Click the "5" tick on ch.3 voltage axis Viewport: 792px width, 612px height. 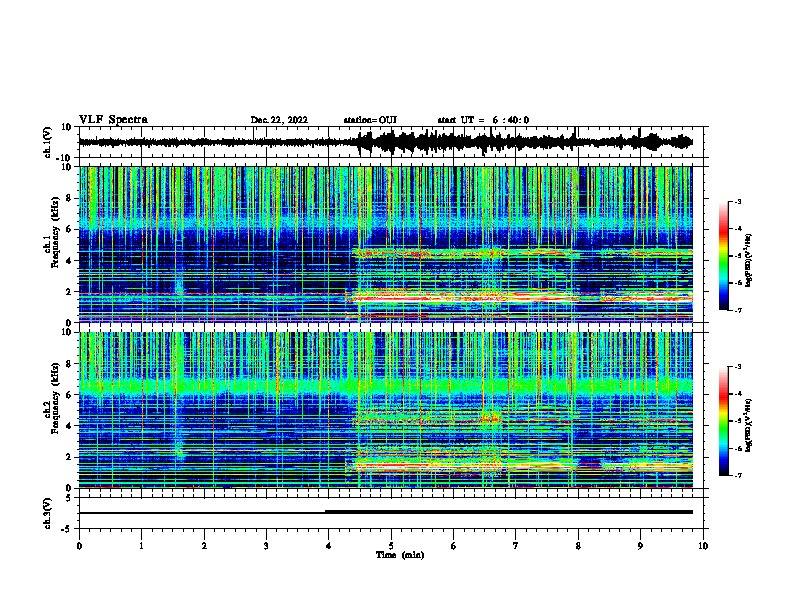(69, 498)
